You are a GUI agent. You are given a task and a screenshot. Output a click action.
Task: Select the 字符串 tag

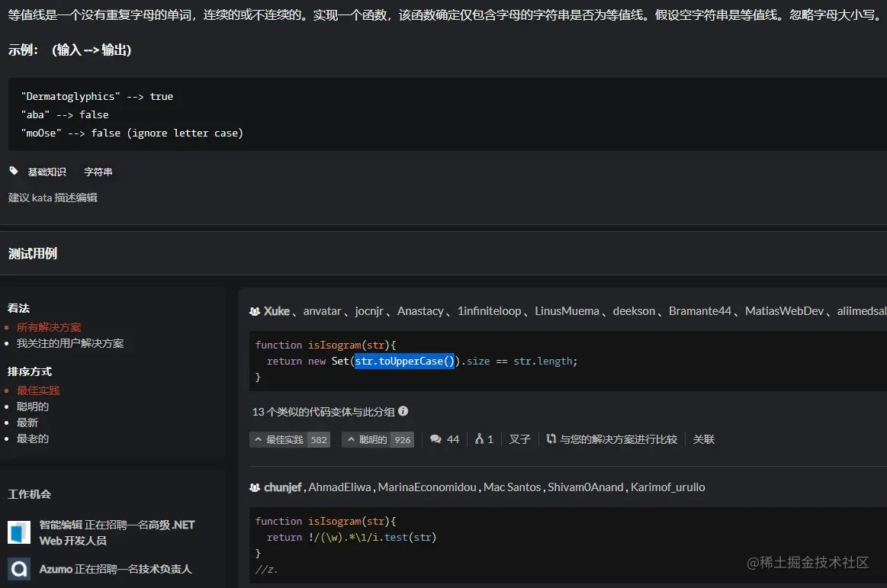(x=98, y=171)
